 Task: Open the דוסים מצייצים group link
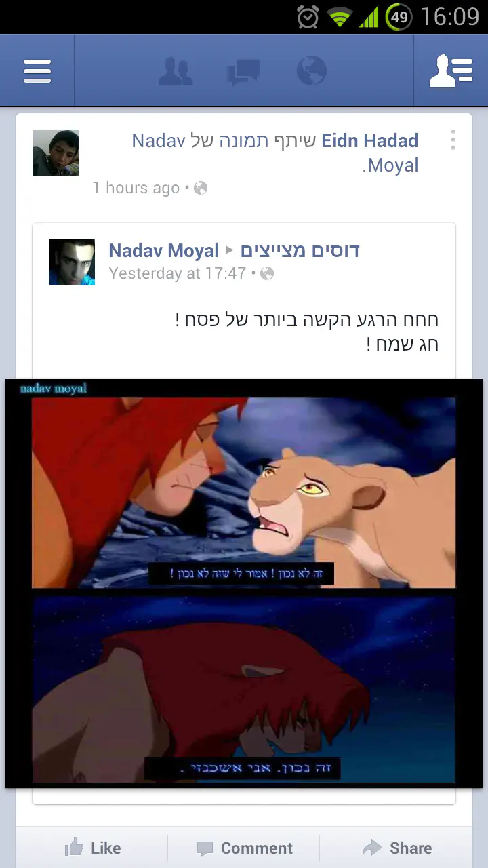pyautogui.click(x=300, y=251)
